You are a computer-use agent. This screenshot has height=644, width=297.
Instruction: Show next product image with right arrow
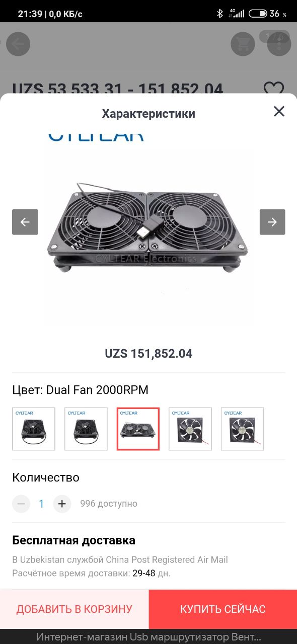pyautogui.click(x=272, y=222)
